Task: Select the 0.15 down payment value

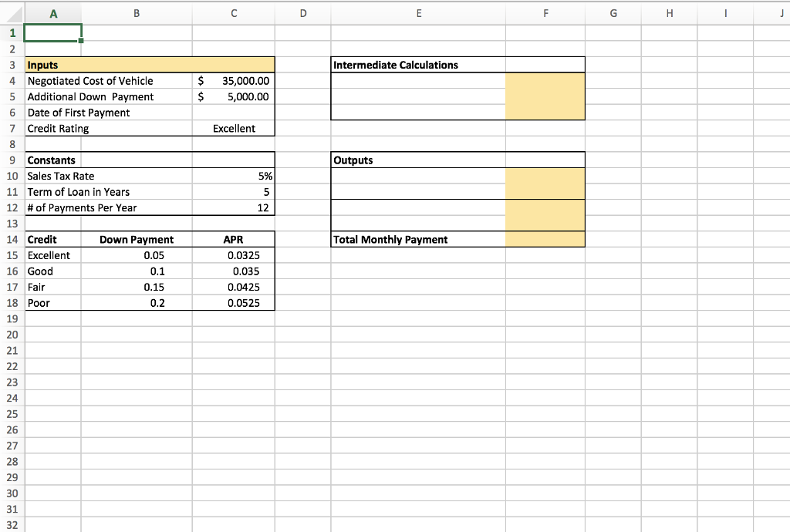Action: pyautogui.click(x=137, y=287)
